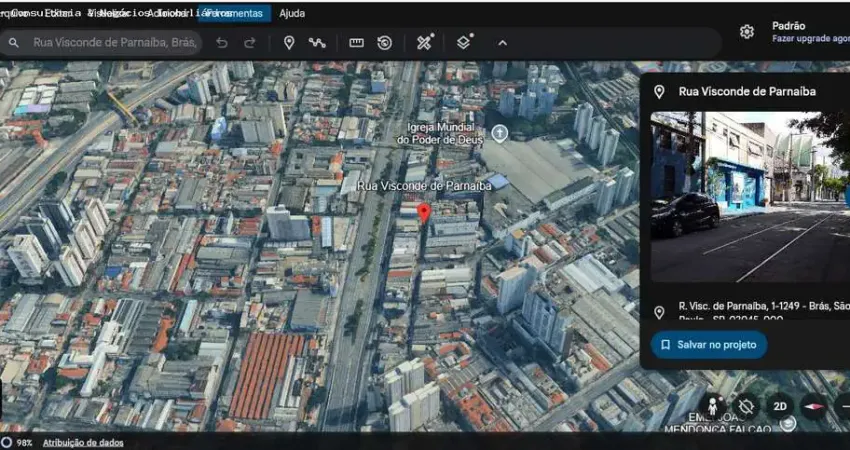Viewport: 850px width, 450px height.
Task: Open the satellite tools icon menu
Action: pyautogui.click(x=425, y=43)
